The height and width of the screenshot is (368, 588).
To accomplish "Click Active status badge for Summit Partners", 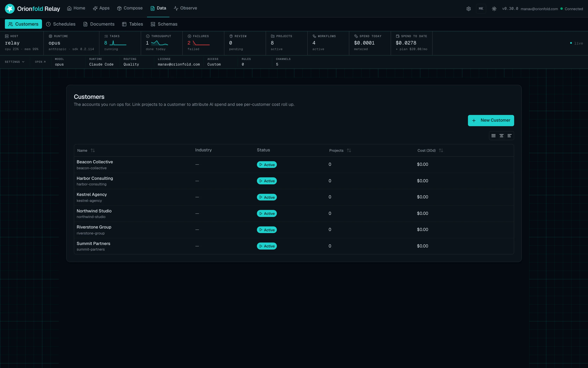I will pyautogui.click(x=267, y=246).
